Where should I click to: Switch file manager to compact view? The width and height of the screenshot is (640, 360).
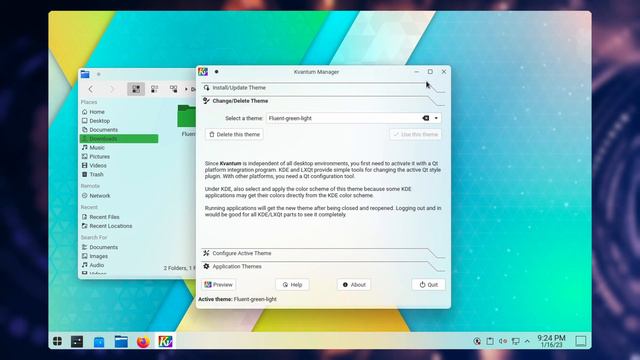154,89
